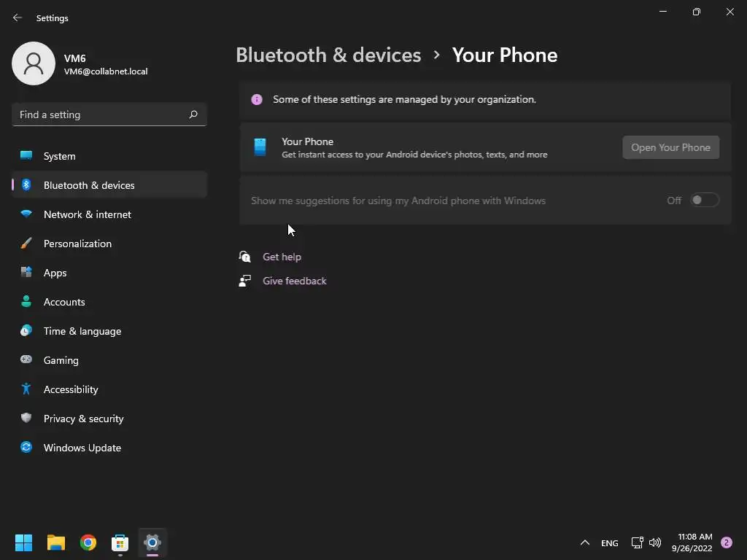This screenshot has width=747, height=560.
Task: Open the Windows Start menu
Action: click(x=23, y=542)
